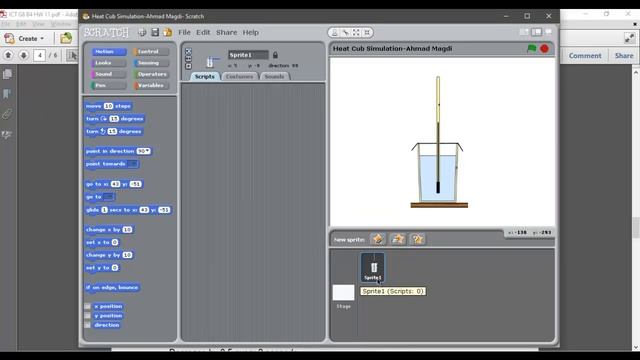Screen dimensions: 640x360
Task: Go to previous page in Adobe Reader
Action: tap(9, 55)
